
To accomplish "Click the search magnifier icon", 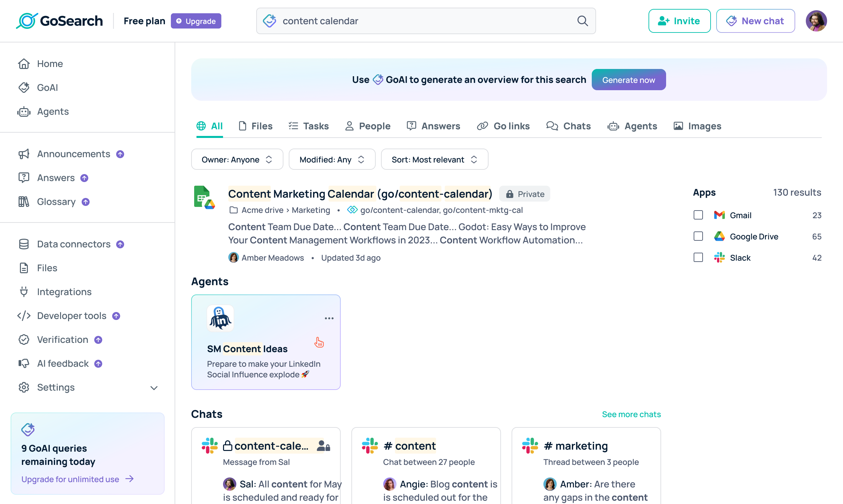I will pos(582,21).
